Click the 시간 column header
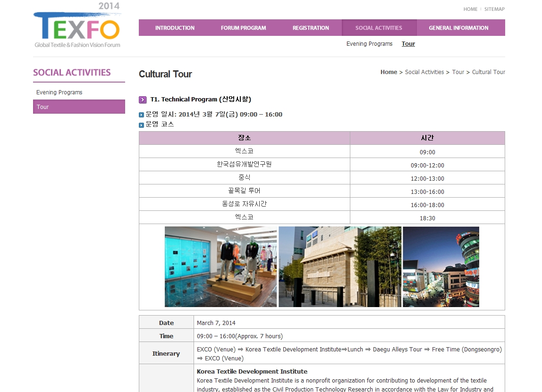The image size is (542, 392). (x=427, y=138)
